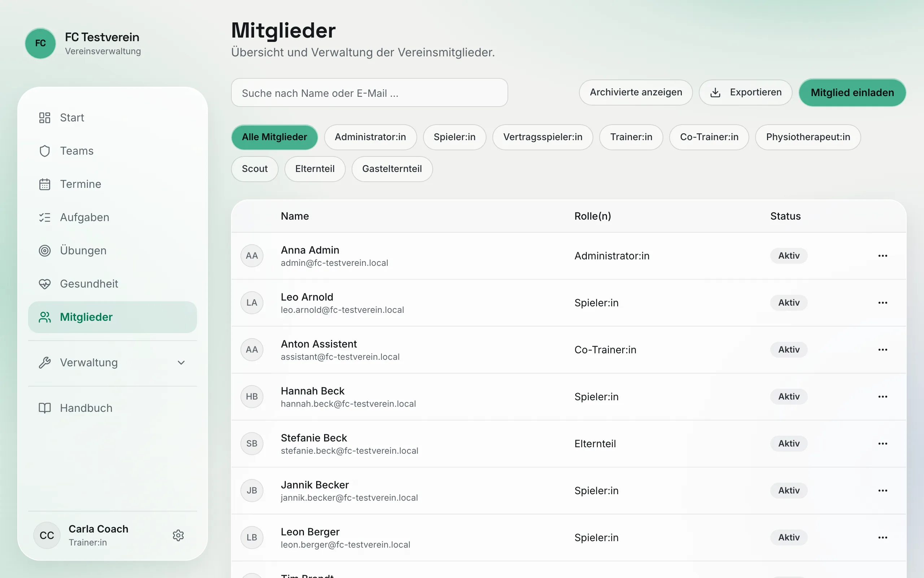Click the Name column header
This screenshot has height=578, width=924.
(x=295, y=216)
